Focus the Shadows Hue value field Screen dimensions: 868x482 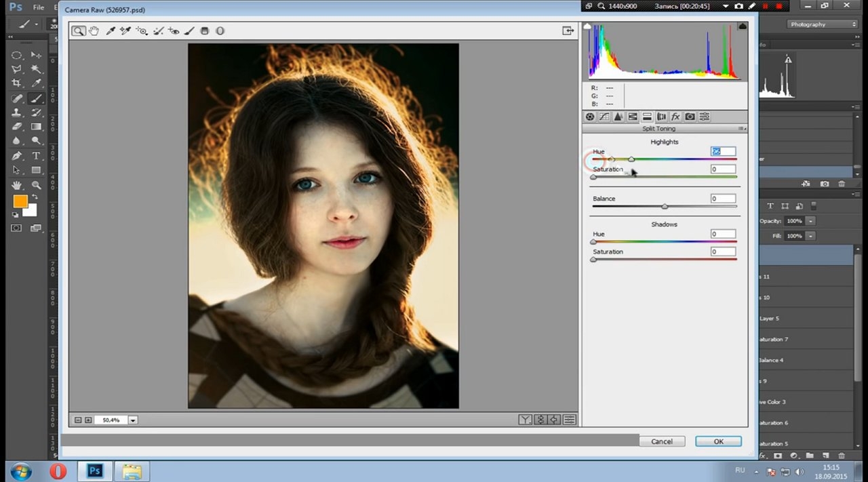click(x=723, y=234)
